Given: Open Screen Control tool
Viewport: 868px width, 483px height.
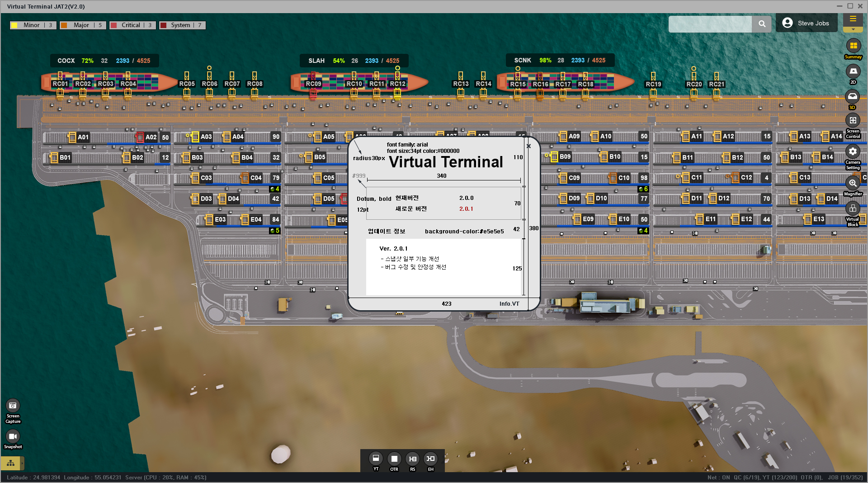Looking at the screenshot, I should point(853,121).
